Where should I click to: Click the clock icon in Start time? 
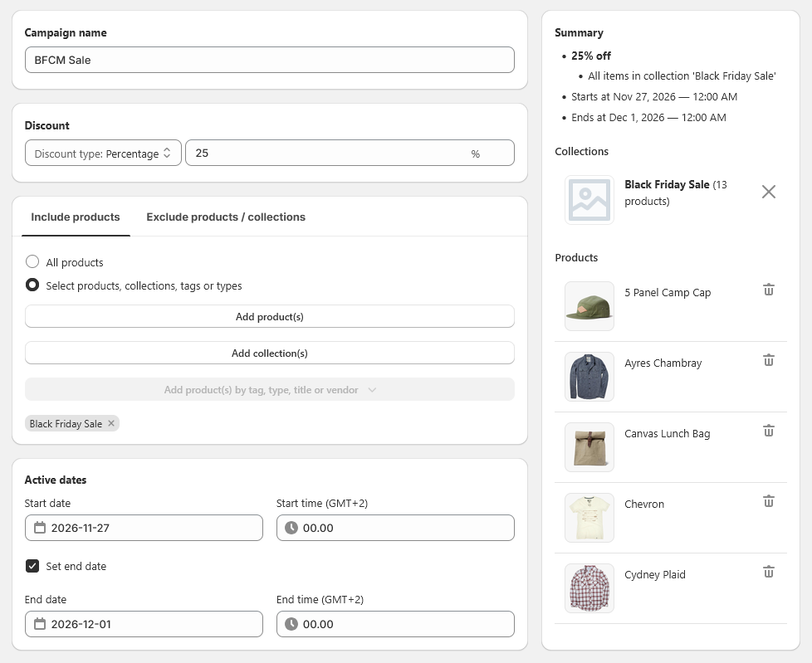pos(291,528)
